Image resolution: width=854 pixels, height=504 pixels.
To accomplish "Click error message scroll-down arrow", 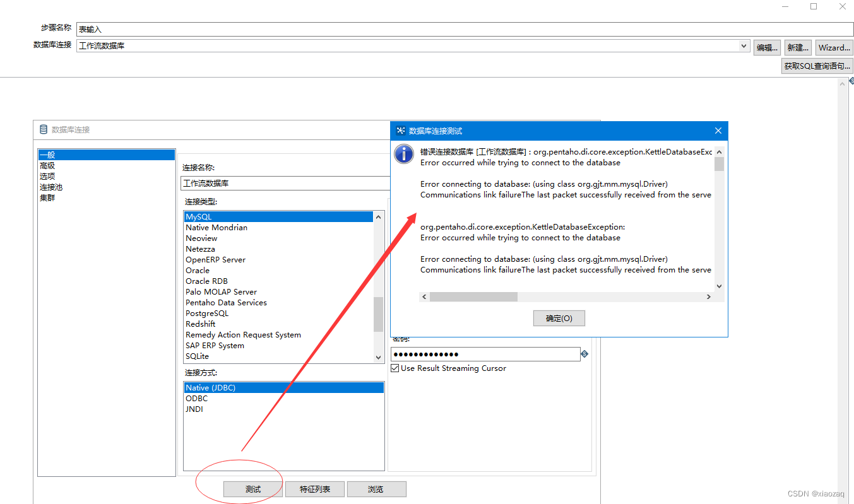I will coord(719,286).
